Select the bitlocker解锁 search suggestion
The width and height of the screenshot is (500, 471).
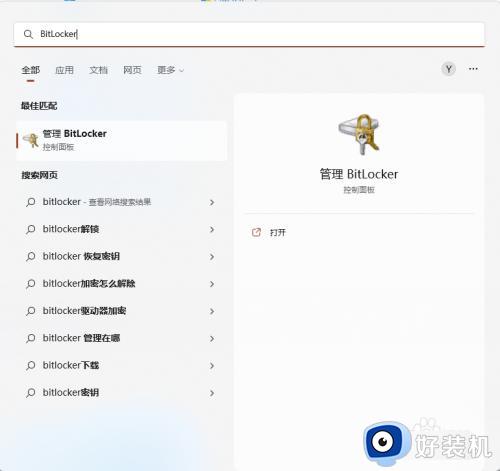[121, 229]
